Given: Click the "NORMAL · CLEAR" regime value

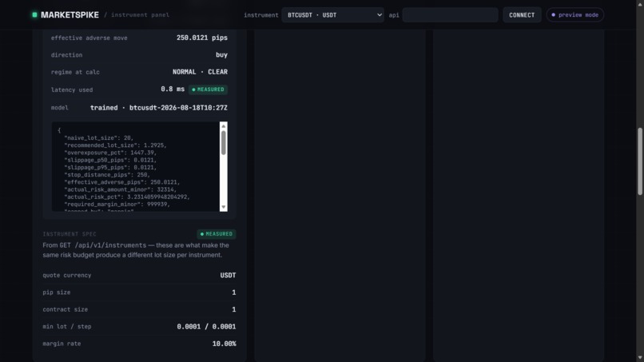Looking at the screenshot, I should 200,72.
